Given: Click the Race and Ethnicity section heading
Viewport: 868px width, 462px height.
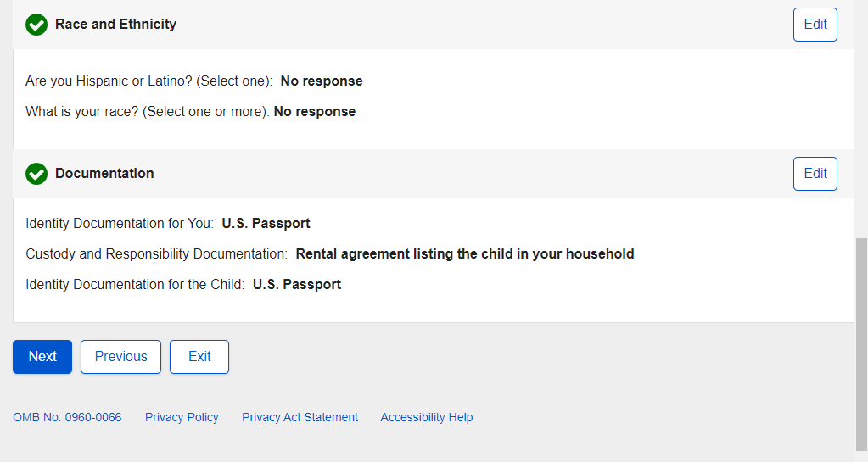Looking at the screenshot, I should pos(115,25).
